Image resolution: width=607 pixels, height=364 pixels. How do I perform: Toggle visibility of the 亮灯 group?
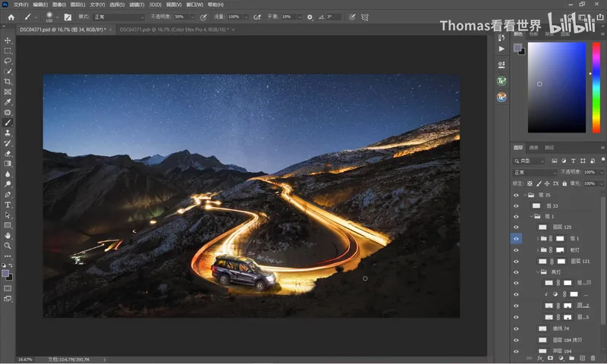[516, 272]
